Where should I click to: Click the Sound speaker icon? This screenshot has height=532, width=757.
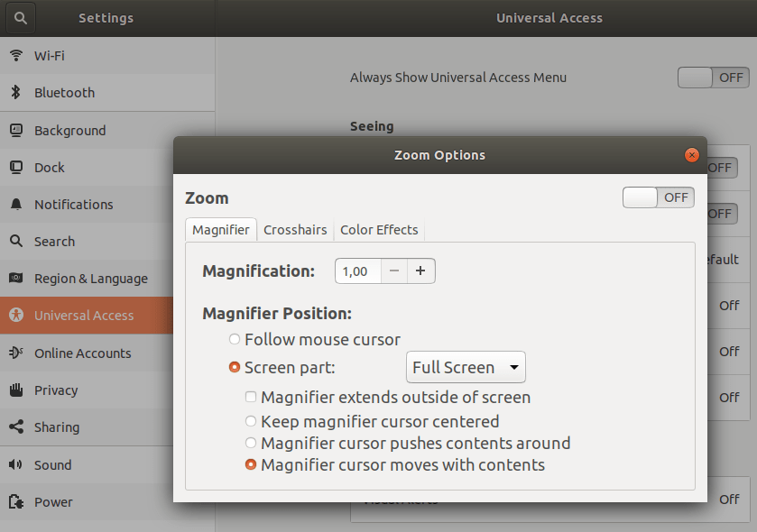point(16,465)
